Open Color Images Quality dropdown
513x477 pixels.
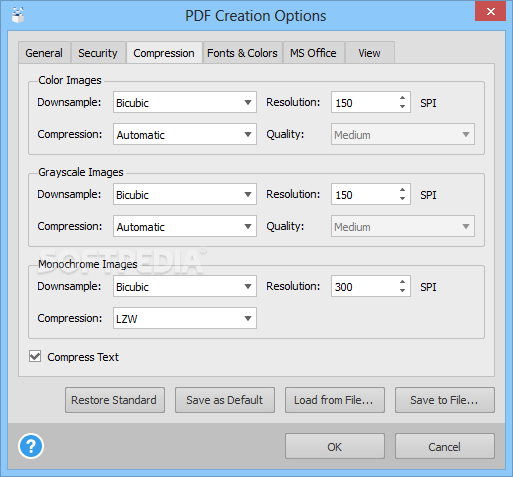pos(403,134)
